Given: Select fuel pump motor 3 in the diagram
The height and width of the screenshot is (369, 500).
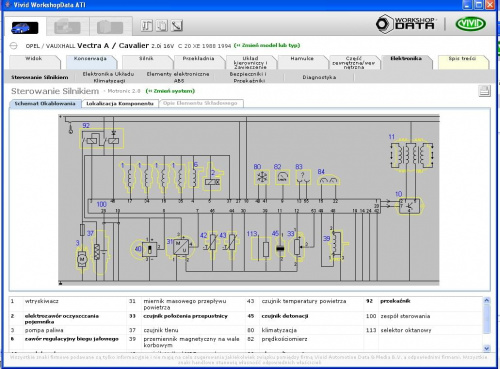Looking at the screenshot, I should (x=82, y=258).
